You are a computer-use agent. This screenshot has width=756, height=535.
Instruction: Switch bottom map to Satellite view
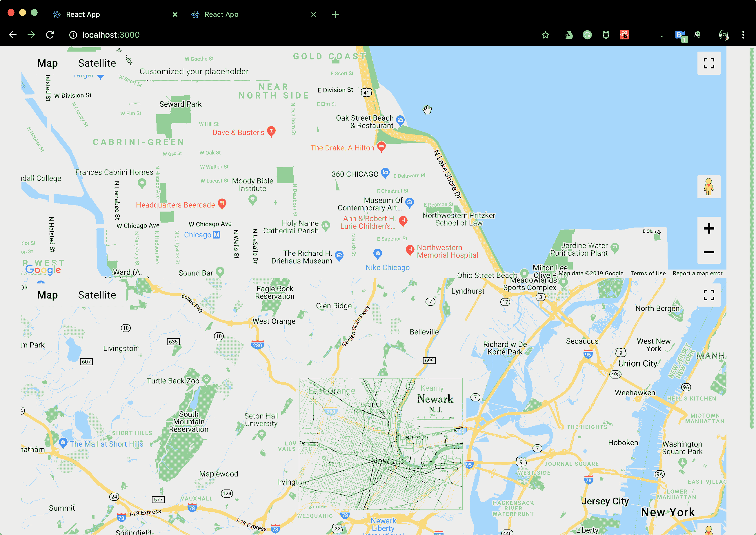[97, 295]
